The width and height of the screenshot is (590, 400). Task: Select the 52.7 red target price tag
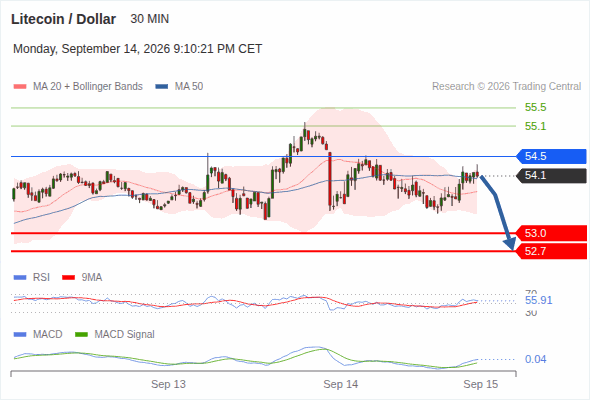[551, 251]
